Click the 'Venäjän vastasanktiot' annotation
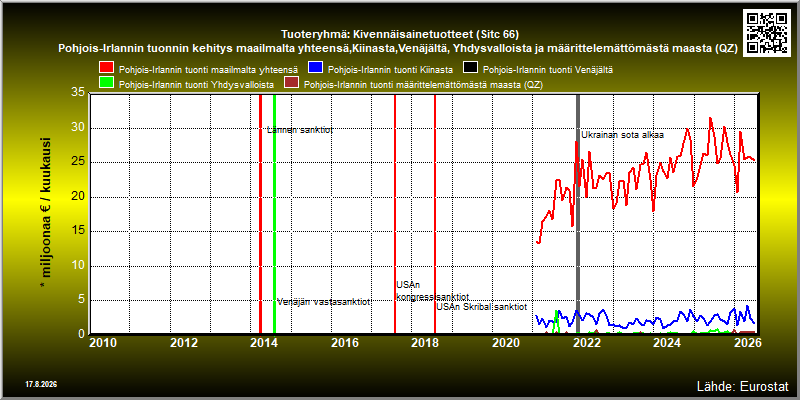 click(x=323, y=302)
